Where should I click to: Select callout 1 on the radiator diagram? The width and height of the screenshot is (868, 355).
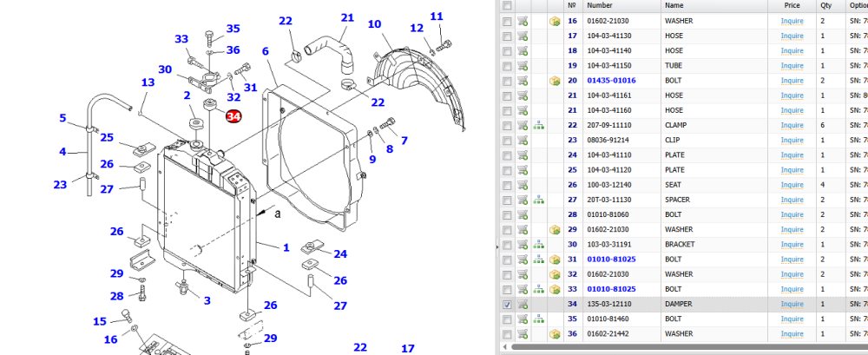[x=286, y=247]
